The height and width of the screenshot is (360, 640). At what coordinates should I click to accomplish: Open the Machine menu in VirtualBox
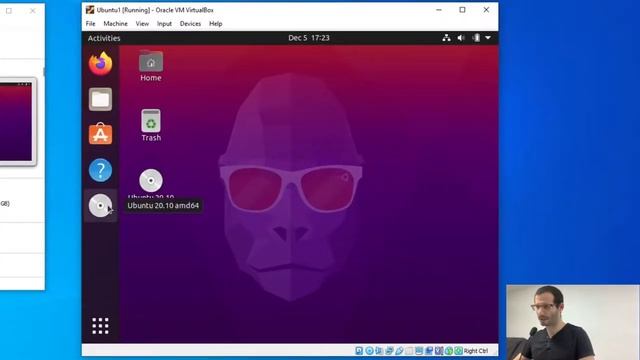click(116, 24)
